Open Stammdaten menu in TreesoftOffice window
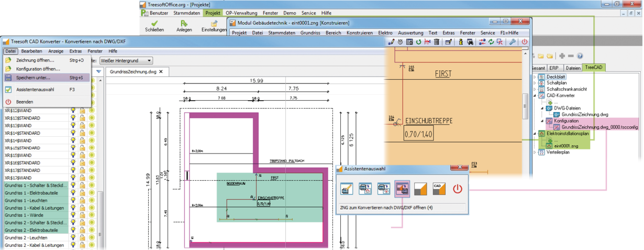The width and height of the screenshot is (644, 250). pos(187,12)
